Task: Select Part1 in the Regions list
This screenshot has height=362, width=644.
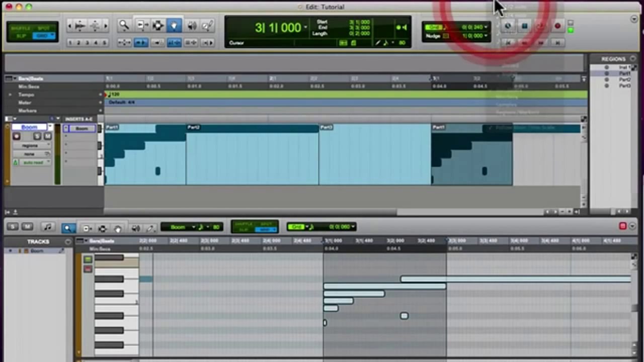Action: coord(624,73)
